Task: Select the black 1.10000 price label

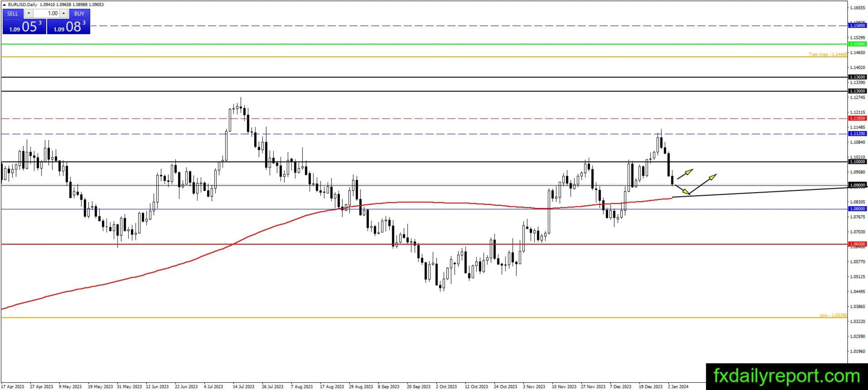Action: [857, 162]
